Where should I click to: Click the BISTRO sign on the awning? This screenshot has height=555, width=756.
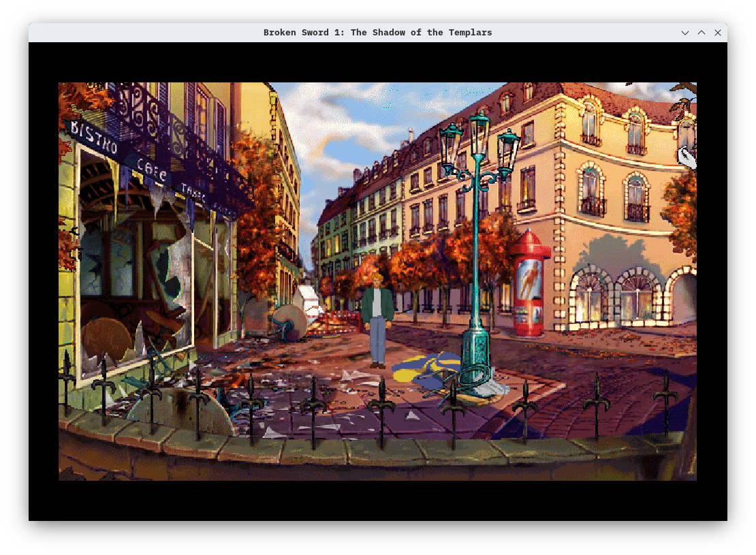94,137
